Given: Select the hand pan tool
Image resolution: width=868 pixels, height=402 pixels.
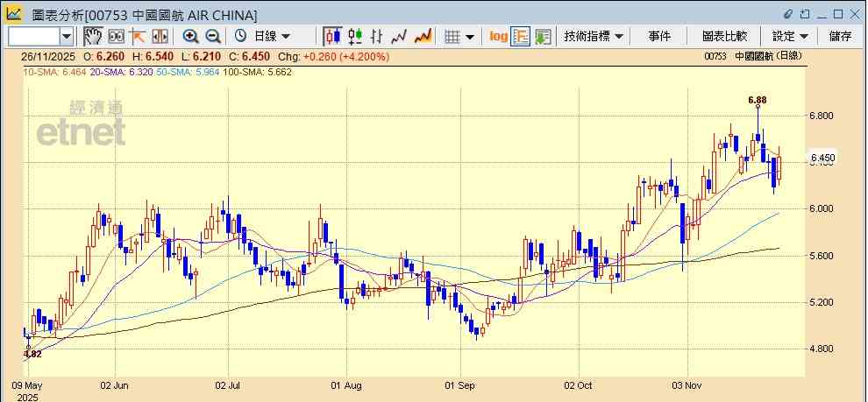Looking at the screenshot, I should point(93,36).
